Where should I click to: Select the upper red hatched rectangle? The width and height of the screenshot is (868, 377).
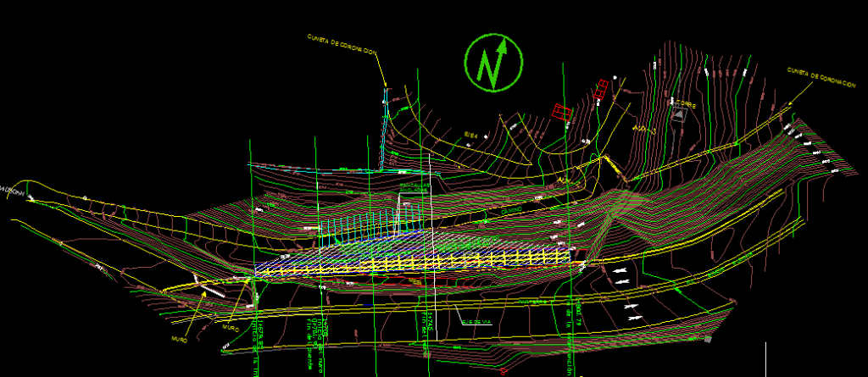[x=601, y=87]
